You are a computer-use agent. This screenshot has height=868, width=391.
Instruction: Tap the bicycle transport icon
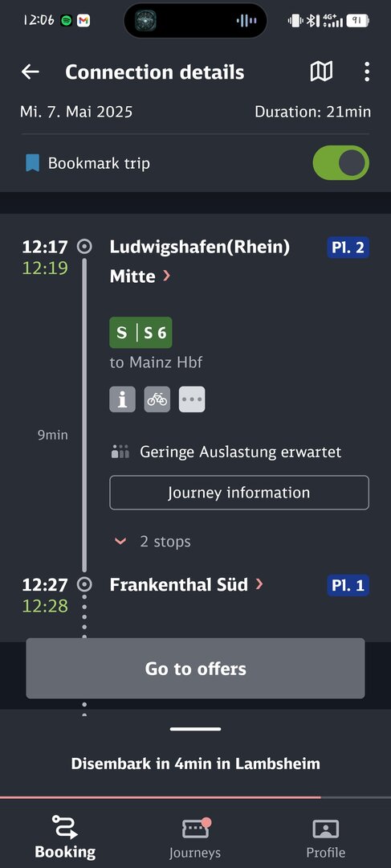coord(157,399)
